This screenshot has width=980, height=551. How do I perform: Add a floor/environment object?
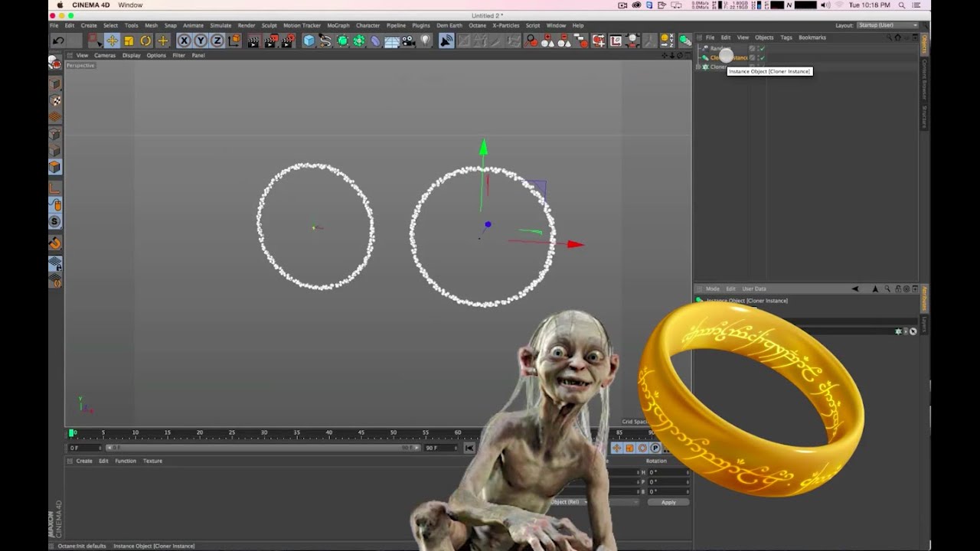coord(392,41)
